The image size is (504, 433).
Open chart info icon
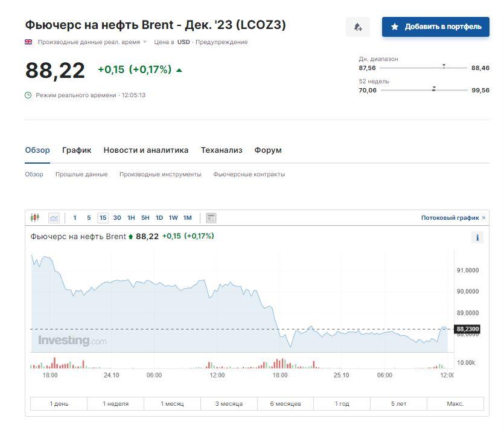pyautogui.click(x=477, y=237)
